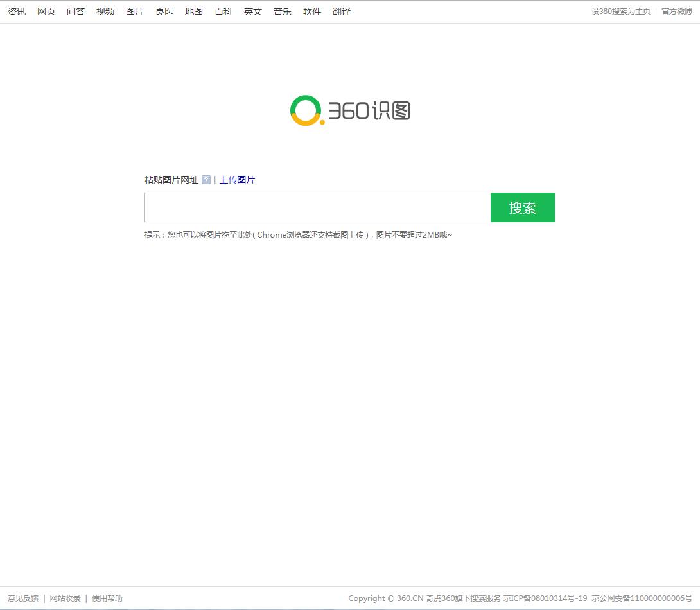700x610 pixels.
Task: Switch to the 视频 video tab
Action: [x=105, y=12]
